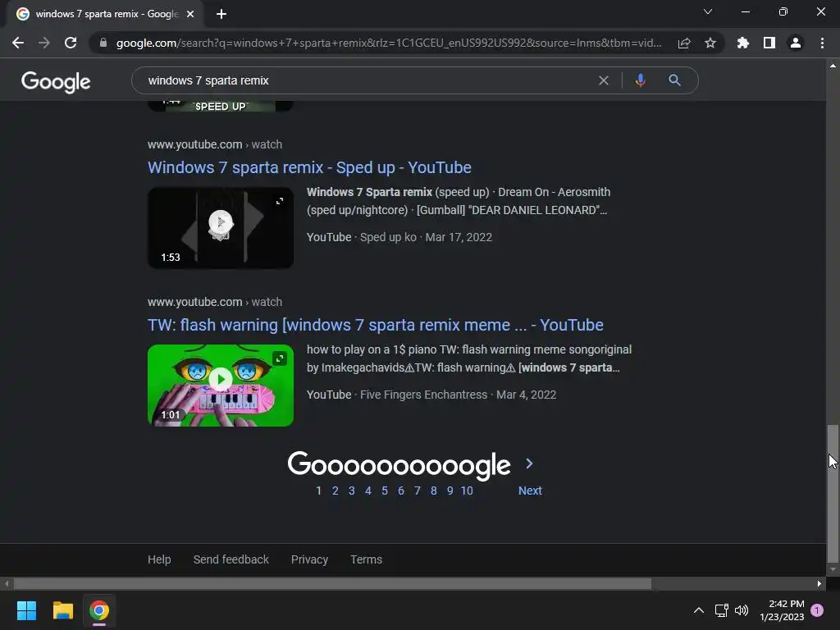The width and height of the screenshot is (840, 630).
Task: Open TW: flash warning video link
Action: 376,325
